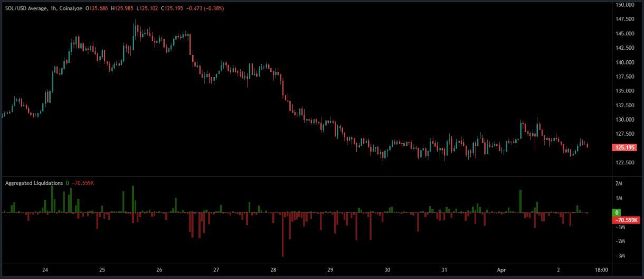
Task: Click the 142.500 price axis label
Action: click(625, 48)
